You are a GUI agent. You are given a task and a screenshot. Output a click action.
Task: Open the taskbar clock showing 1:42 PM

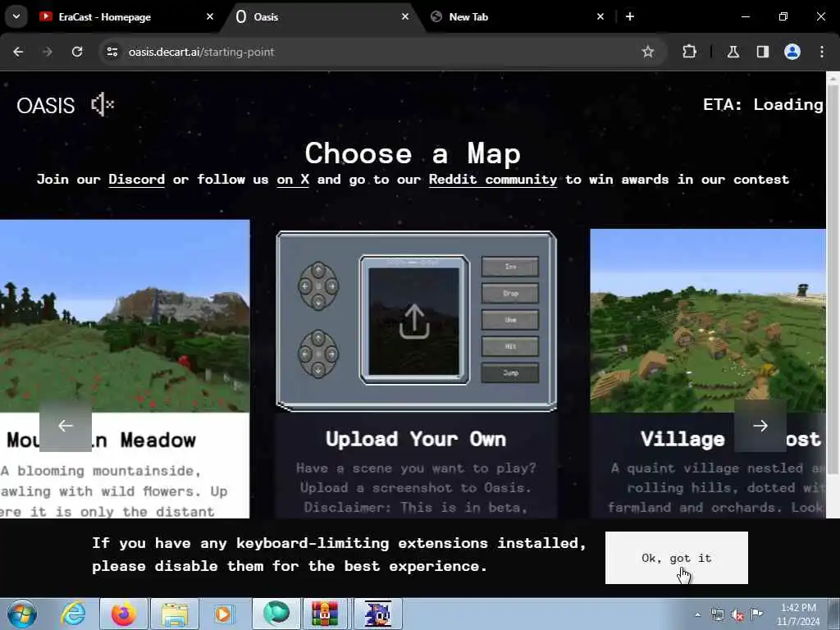tap(798, 614)
